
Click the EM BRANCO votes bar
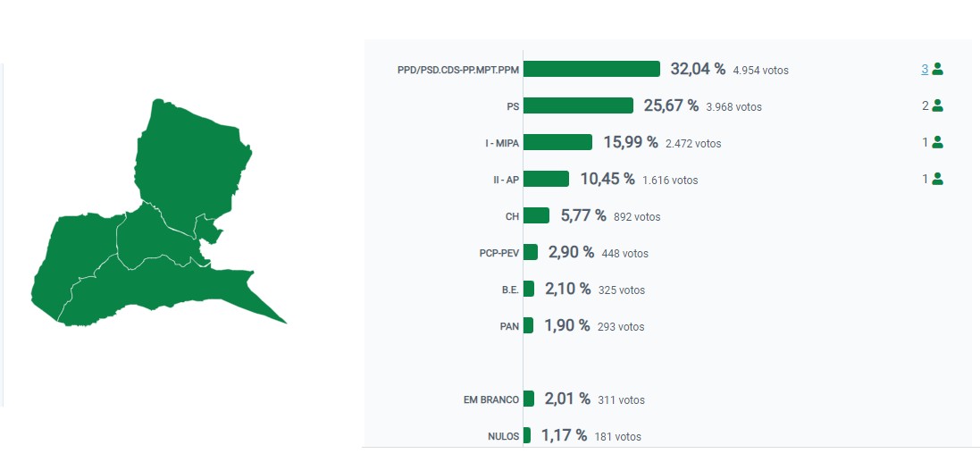pos(529,399)
